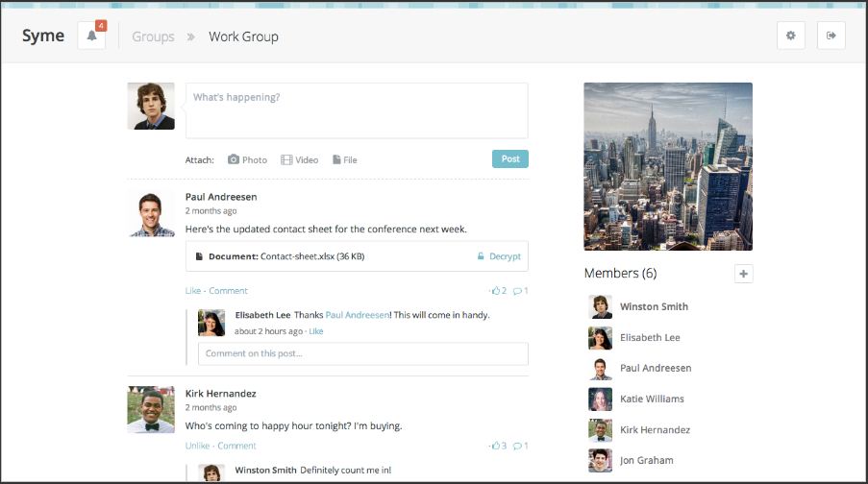
Task: Decrypt the Contact-sheet.xlsx document
Action: [499, 256]
